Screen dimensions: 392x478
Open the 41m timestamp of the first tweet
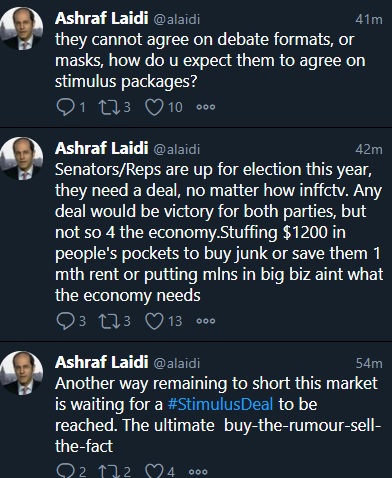pos(369,19)
